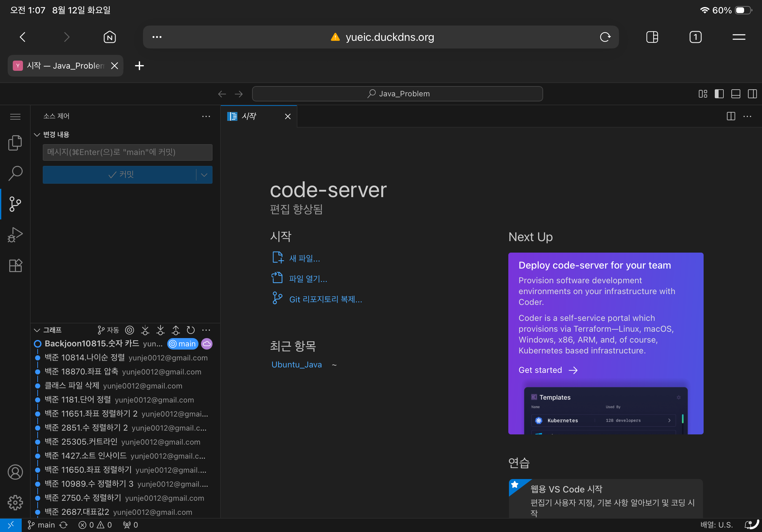Open the Manage settings gear
Viewport: 762px width, 532px height.
pyautogui.click(x=15, y=503)
